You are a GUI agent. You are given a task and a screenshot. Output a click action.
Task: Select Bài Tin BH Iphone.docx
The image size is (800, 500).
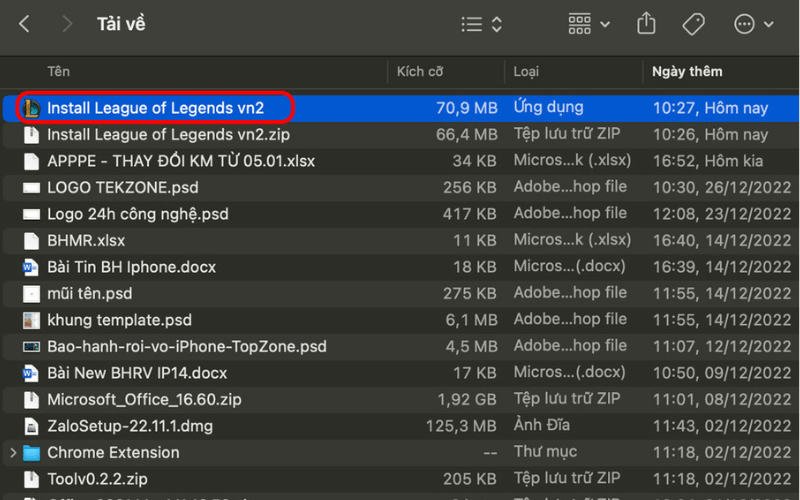point(132,267)
